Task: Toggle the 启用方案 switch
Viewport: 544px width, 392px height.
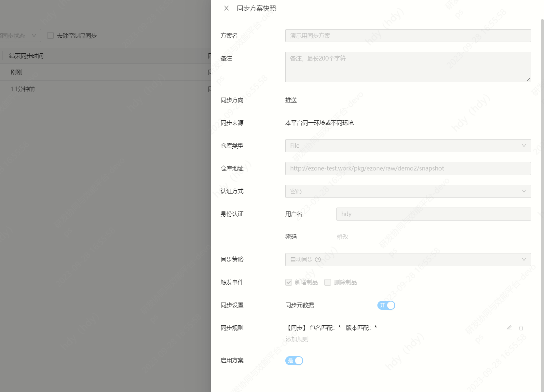Action: point(294,360)
